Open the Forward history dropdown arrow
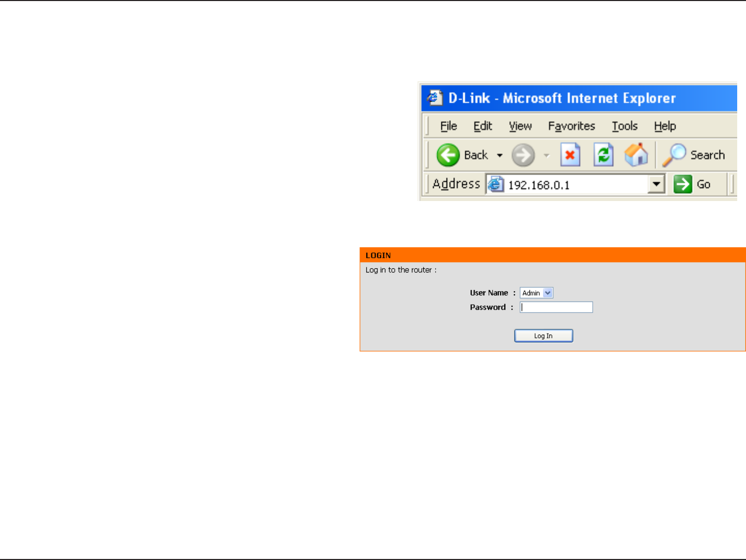The image size is (746, 560). pyautogui.click(x=546, y=155)
